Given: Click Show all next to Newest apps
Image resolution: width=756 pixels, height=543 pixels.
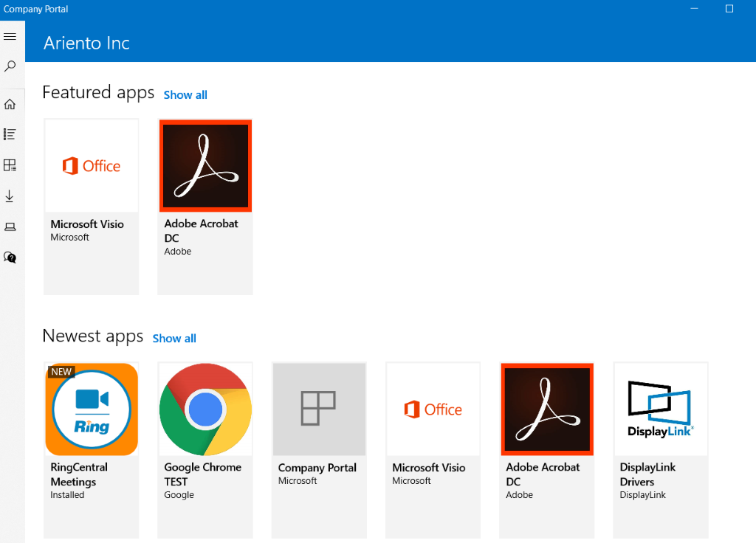Looking at the screenshot, I should click(x=174, y=339).
